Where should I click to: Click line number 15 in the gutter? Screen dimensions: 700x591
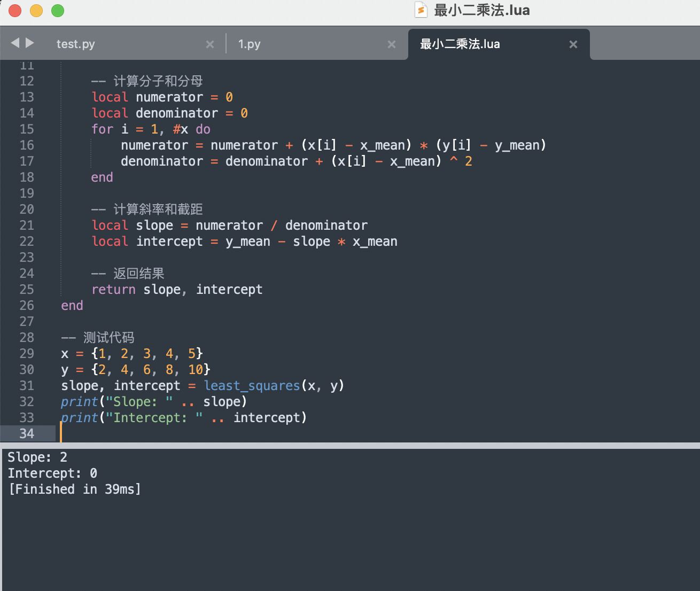coord(27,129)
